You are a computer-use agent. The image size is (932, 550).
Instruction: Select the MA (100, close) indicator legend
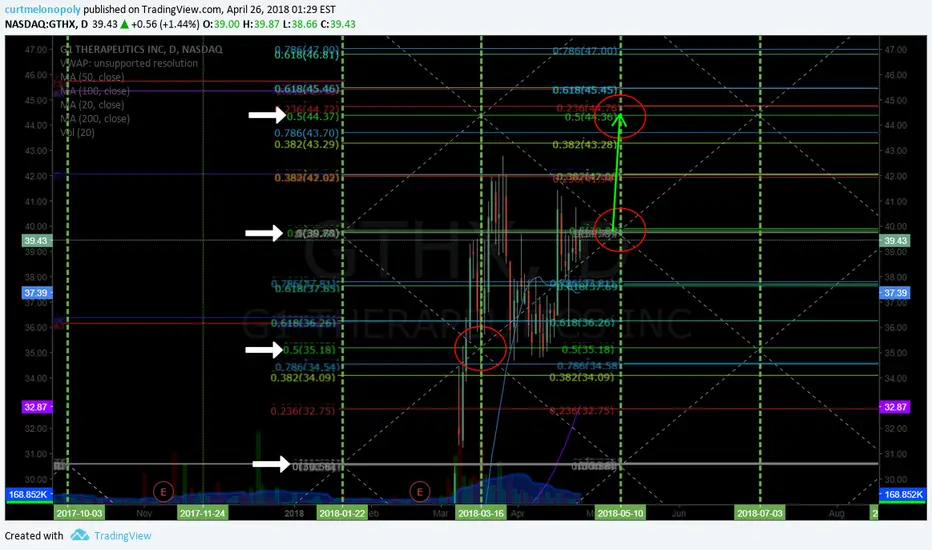95,91
